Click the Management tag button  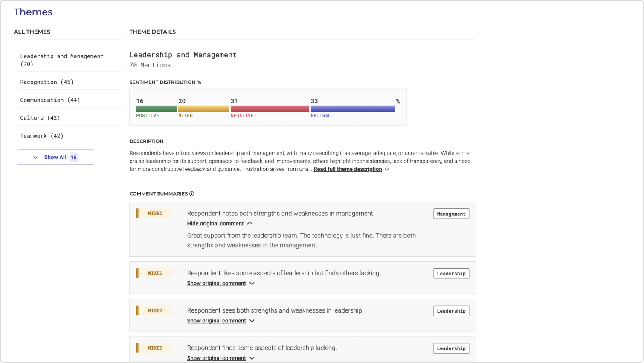click(451, 214)
